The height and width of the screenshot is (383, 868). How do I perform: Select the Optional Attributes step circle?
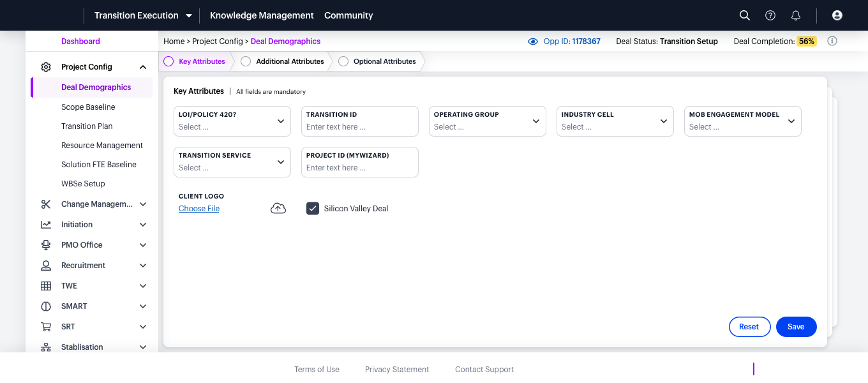[x=343, y=61]
